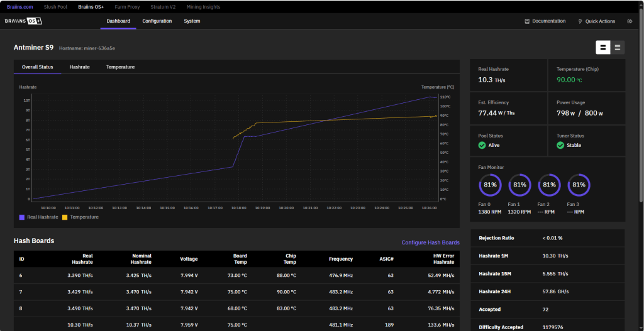
Task: Switch to the card layout view
Action: [603, 47]
